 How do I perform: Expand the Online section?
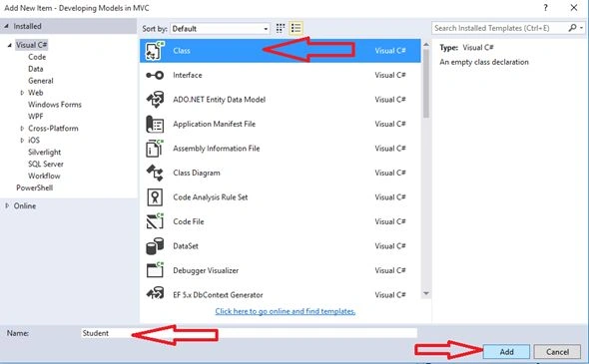(x=7, y=205)
